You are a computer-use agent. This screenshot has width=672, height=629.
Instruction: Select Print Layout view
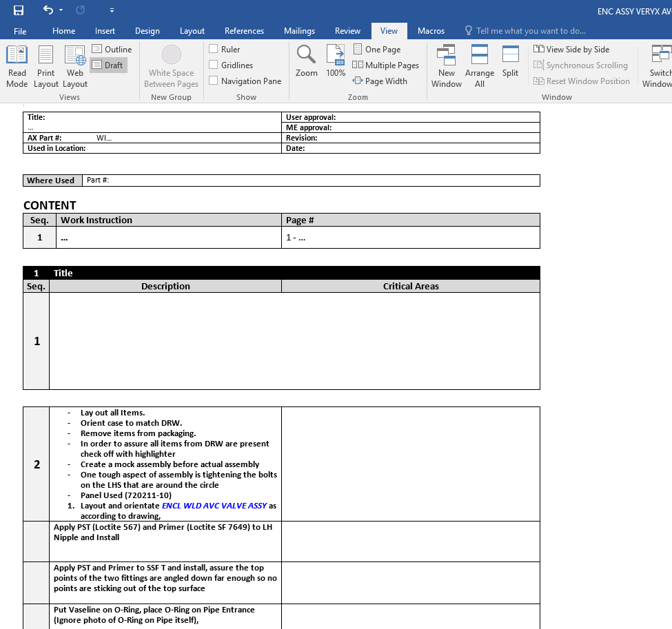[x=46, y=67]
